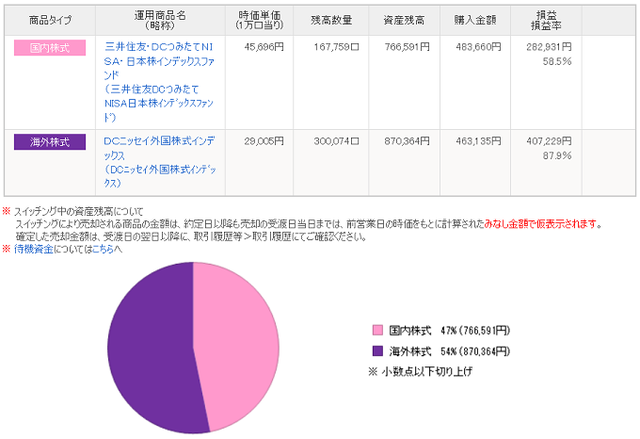Screen dimensions: 640x439
Task: Select the pink 国内株式 legend swatch
Action: click(x=378, y=330)
